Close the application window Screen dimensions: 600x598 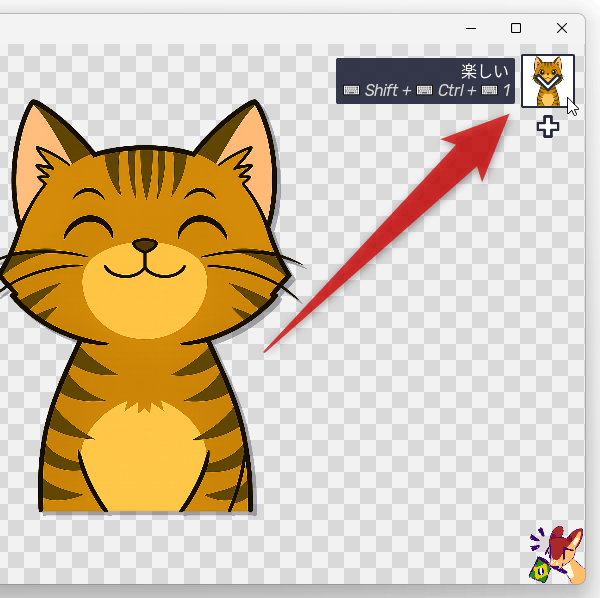[x=562, y=28]
